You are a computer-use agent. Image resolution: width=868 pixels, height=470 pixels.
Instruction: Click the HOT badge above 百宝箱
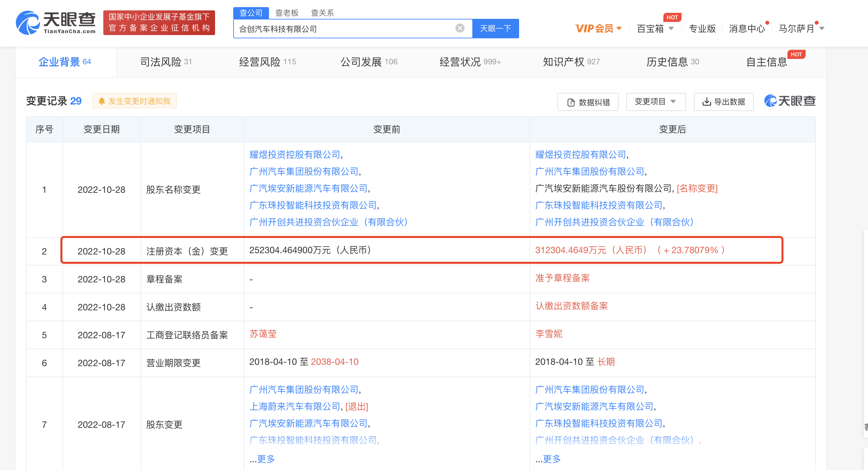coord(672,17)
